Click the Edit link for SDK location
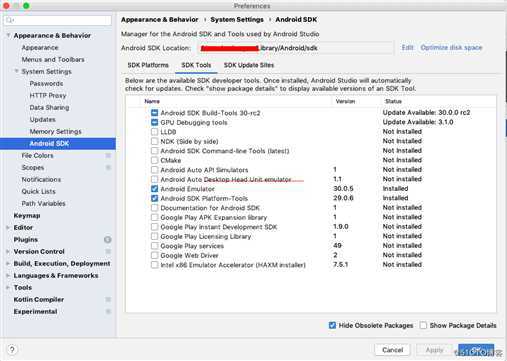The image size is (507, 361). [x=407, y=47]
